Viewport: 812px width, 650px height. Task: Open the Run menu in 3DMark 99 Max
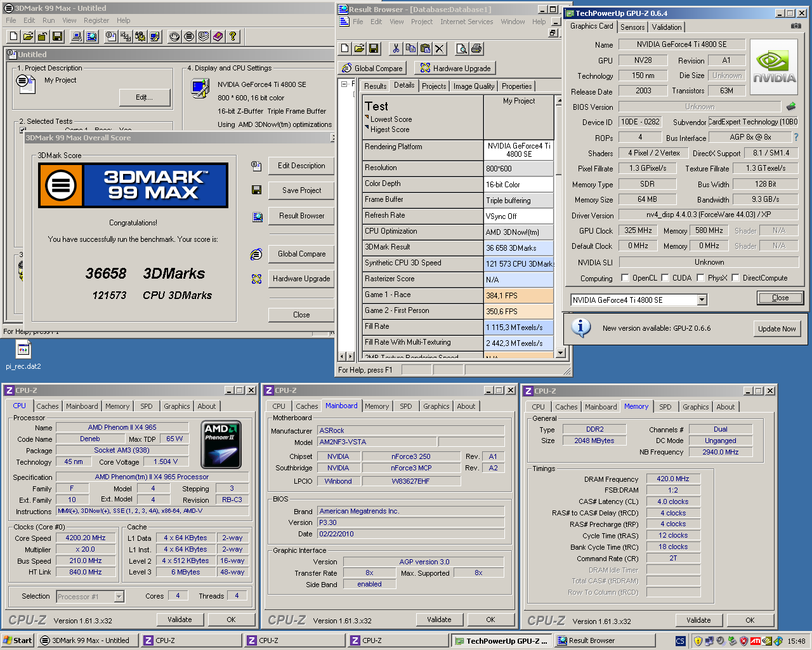coord(48,20)
